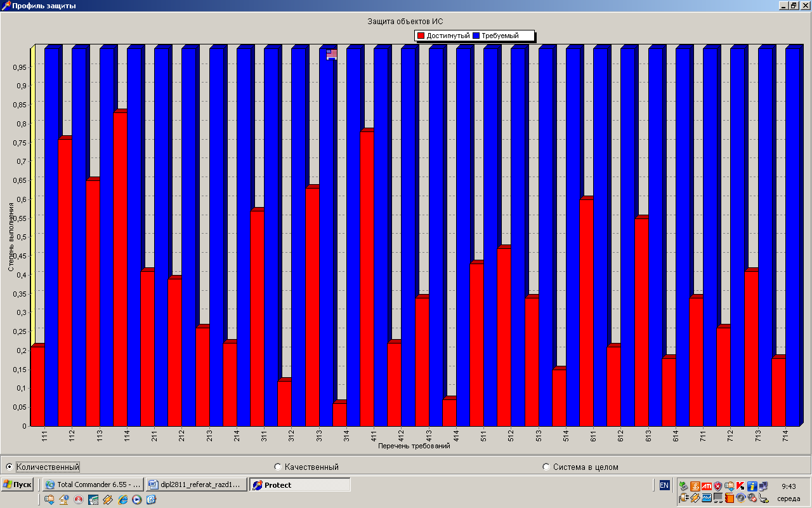Click the Windows Security Center red shield icon
Screen dimensions: 812x508
(717, 486)
